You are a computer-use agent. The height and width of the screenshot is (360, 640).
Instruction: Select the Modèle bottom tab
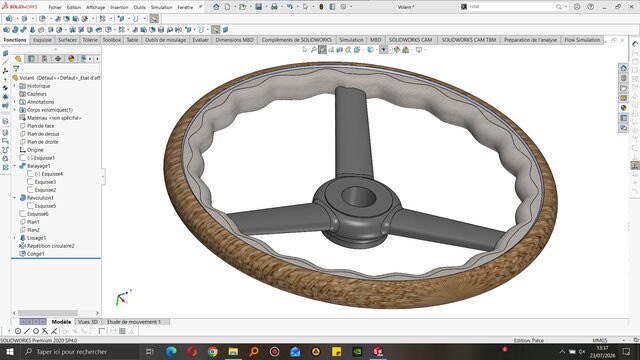[x=61, y=322]
